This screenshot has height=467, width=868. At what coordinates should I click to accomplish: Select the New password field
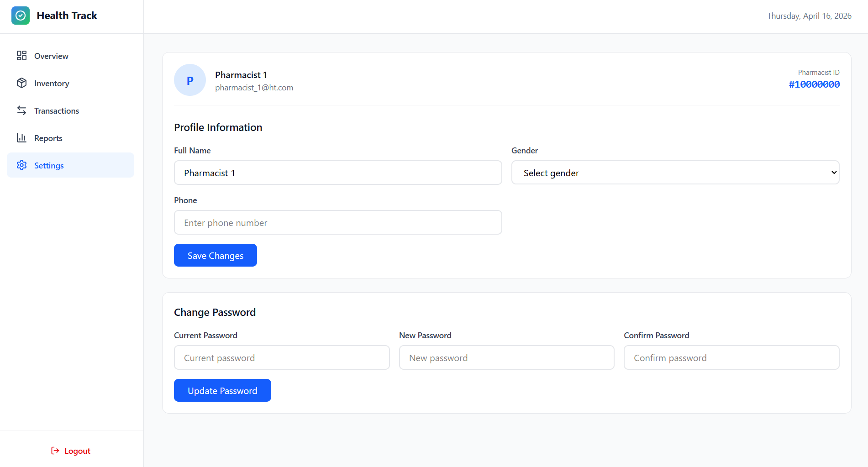pos(506,357)
